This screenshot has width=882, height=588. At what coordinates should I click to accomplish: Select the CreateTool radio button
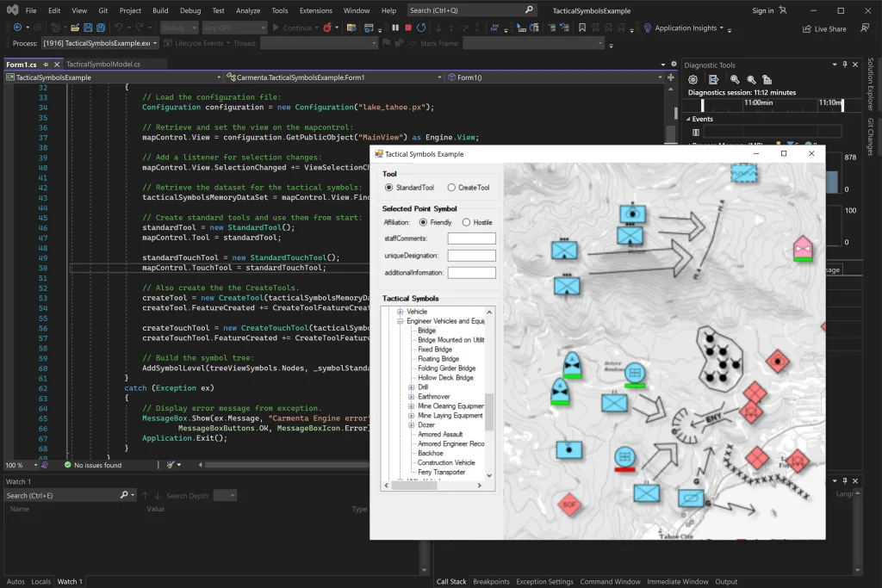point(451,188)
